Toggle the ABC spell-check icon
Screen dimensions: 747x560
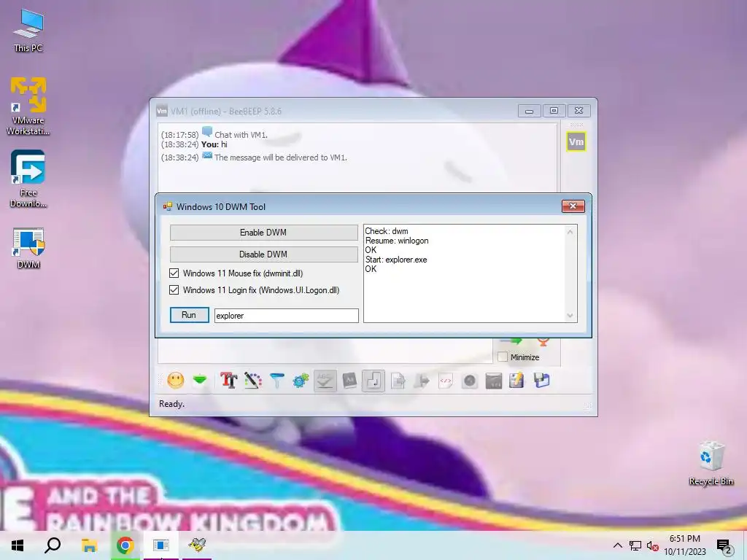click(x=325, y=381)
